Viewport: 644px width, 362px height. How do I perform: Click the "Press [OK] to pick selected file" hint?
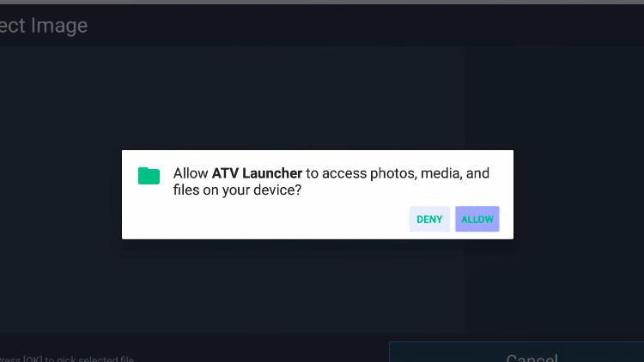tap(67, 359)
